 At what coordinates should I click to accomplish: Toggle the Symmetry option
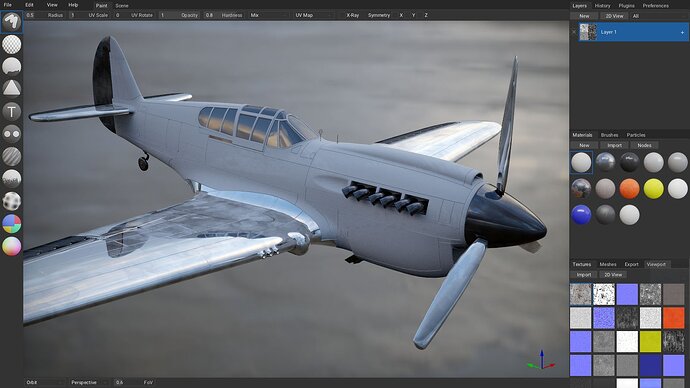tap(379, 15)
